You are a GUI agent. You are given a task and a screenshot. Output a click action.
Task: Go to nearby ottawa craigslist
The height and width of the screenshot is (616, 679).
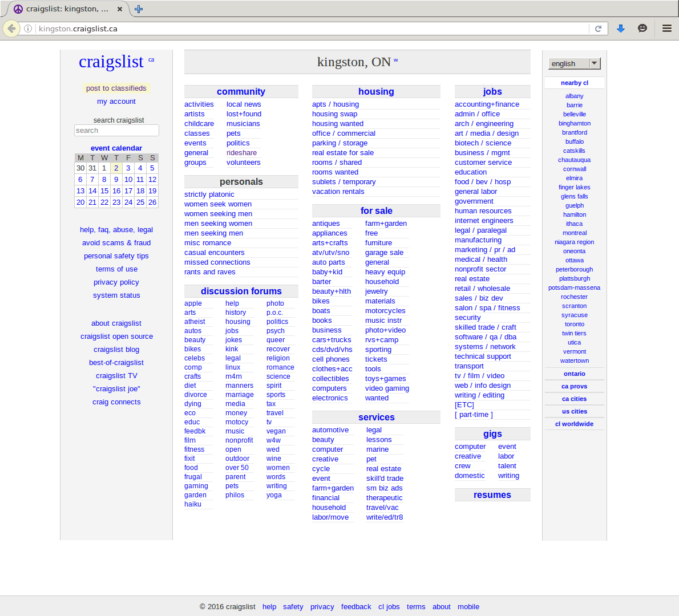pos(574,260)
